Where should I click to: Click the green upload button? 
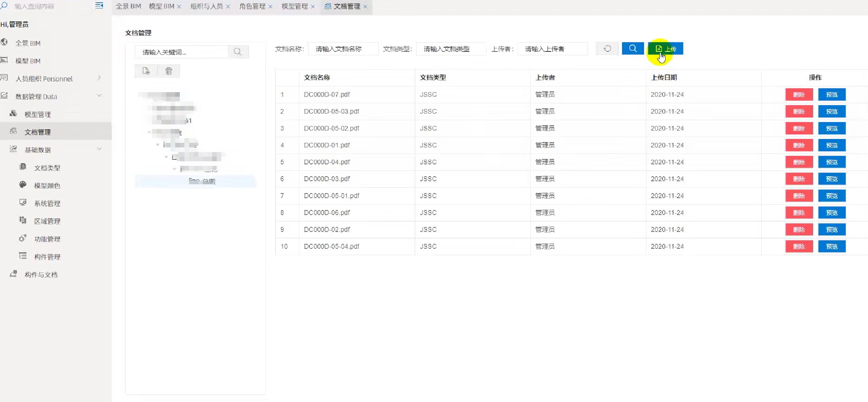click(666, 49)
